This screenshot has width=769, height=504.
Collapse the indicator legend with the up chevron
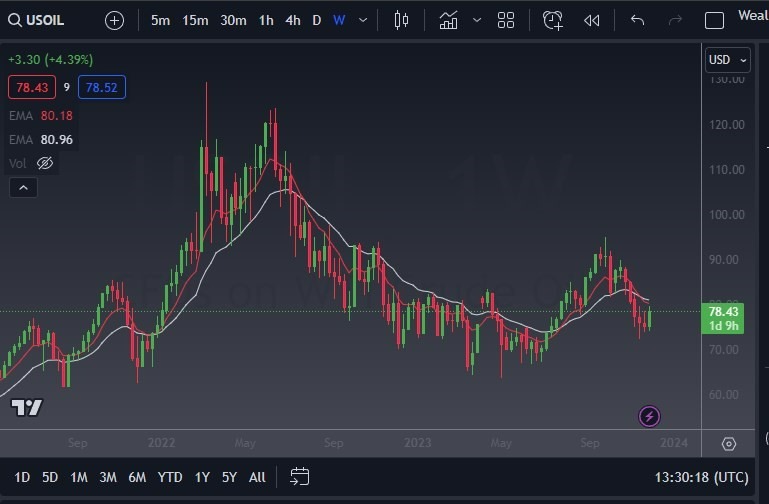click(x=23, y=188)
